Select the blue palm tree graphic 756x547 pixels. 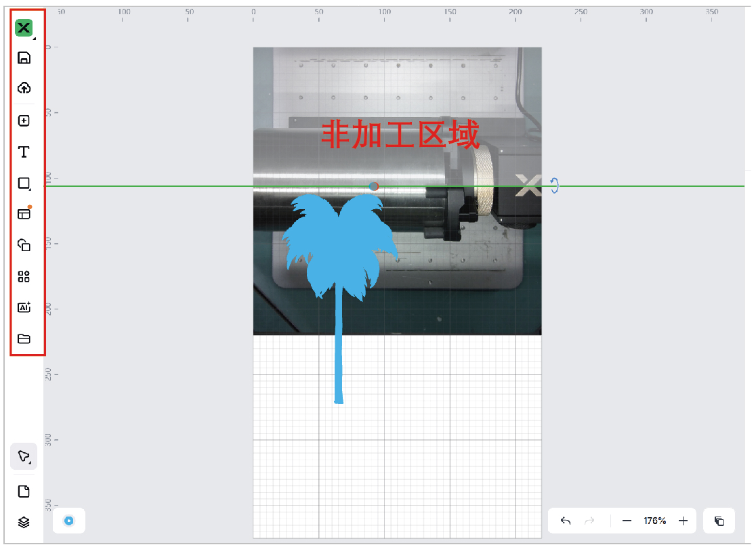tap(337, 257)
